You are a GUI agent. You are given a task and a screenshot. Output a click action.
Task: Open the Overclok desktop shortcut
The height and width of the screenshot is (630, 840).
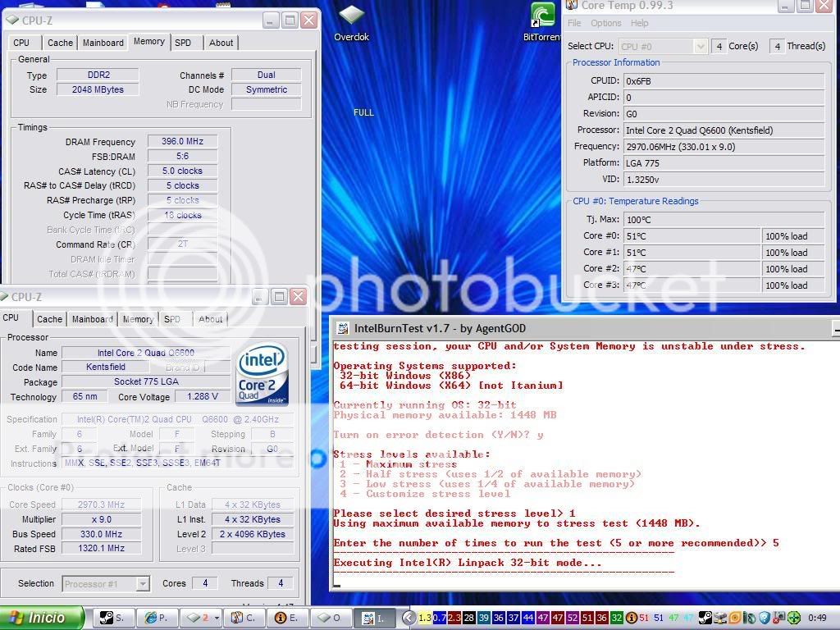click(351, 24)
